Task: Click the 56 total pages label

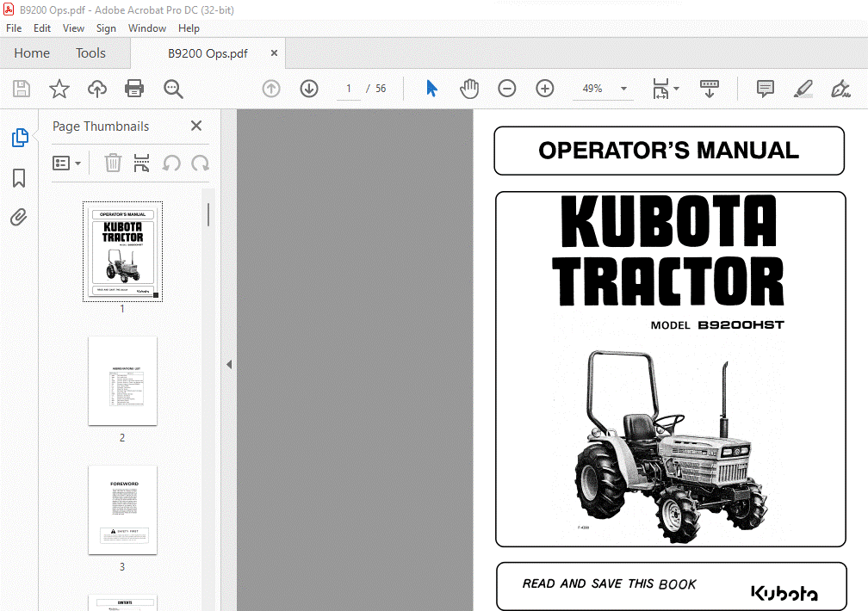Action: click(381, 89)
